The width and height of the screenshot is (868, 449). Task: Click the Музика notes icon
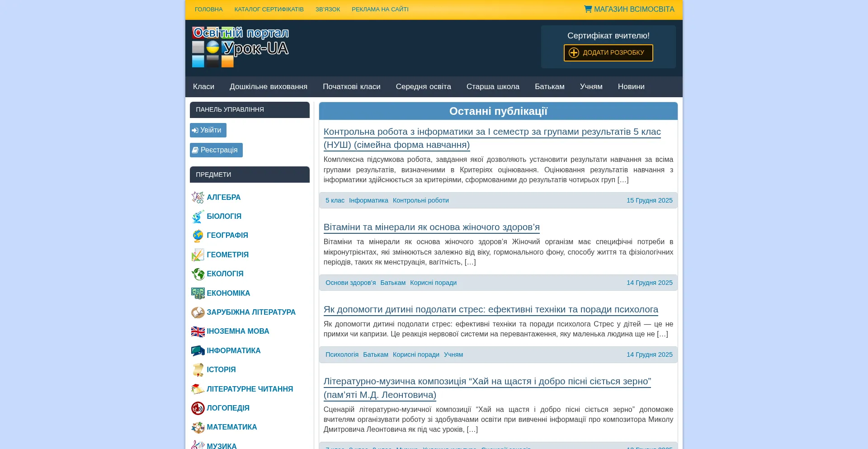(198, 445)
